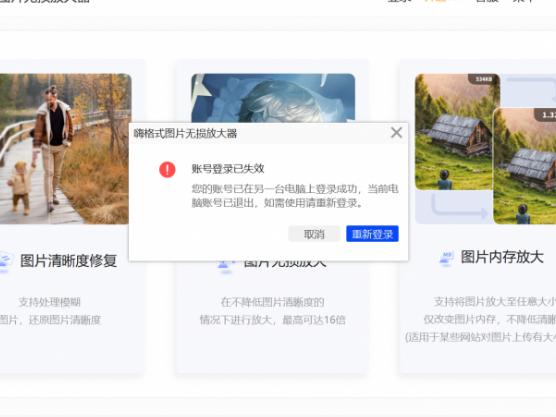Click the red error exclamation icon
This screenshot has width=556, height=417.
[x=167, y=169]
